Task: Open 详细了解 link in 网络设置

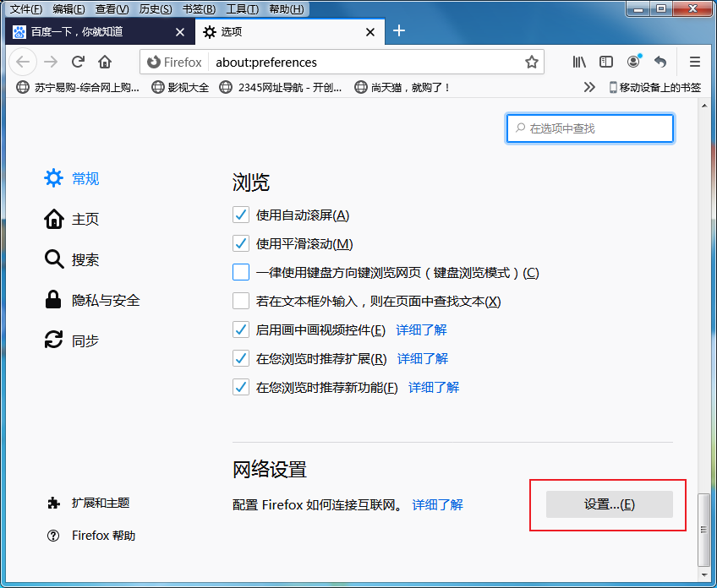Action: pos(438,504)
